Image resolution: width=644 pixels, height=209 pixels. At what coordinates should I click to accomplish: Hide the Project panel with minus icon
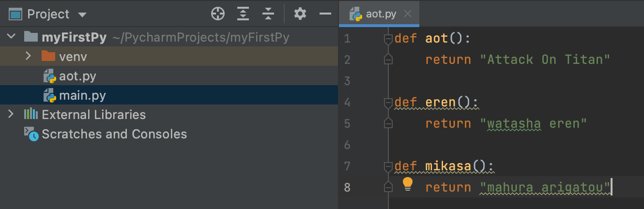pos(325,14)
